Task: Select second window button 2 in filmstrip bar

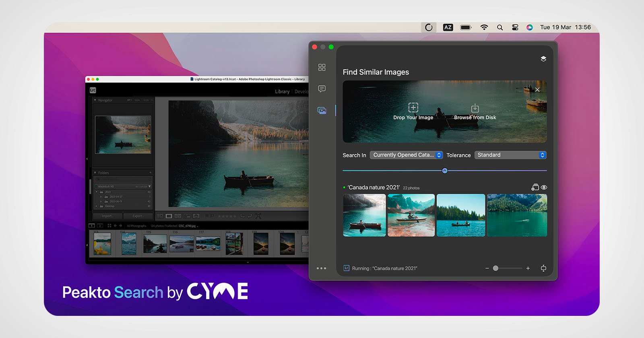Action: pyautogui.click(x=100, y=226)
